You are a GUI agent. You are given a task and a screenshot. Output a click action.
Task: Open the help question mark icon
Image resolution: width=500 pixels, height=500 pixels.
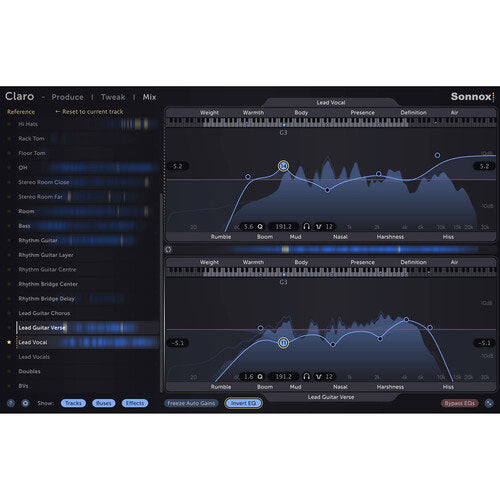pyautogui.click(x=11, y=403)
